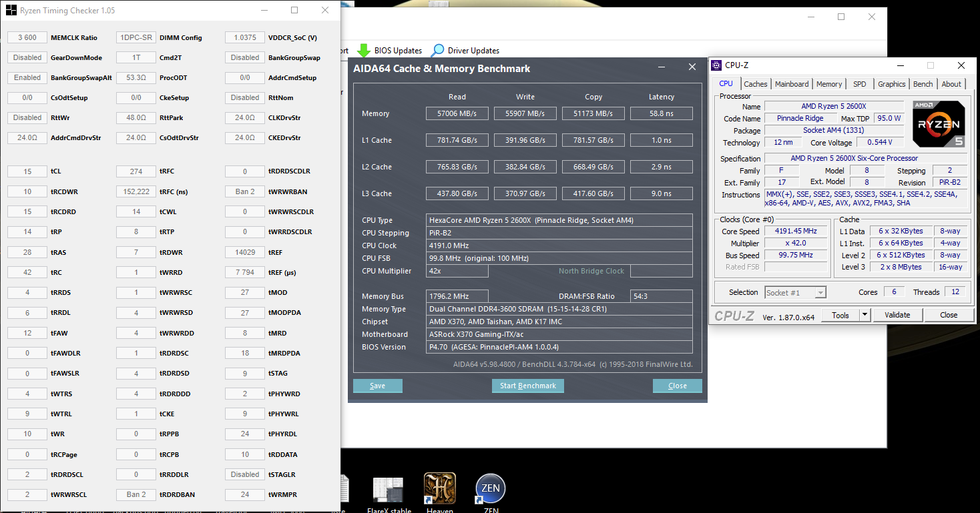Screen dimensions: 980x513
Task: Click the VDDCR_SoC voltage field 1.0375
Action: tap(244, 37)
